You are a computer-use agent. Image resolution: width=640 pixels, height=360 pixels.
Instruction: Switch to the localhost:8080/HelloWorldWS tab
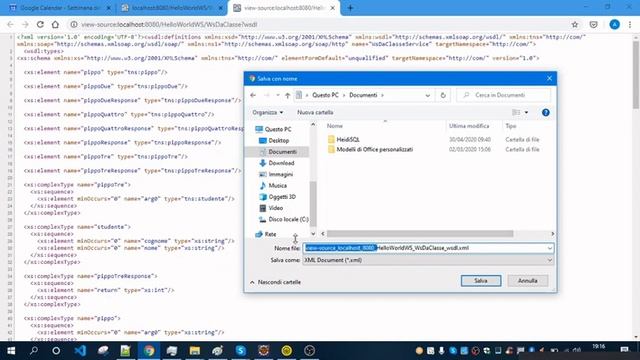[x=172, y=8]
